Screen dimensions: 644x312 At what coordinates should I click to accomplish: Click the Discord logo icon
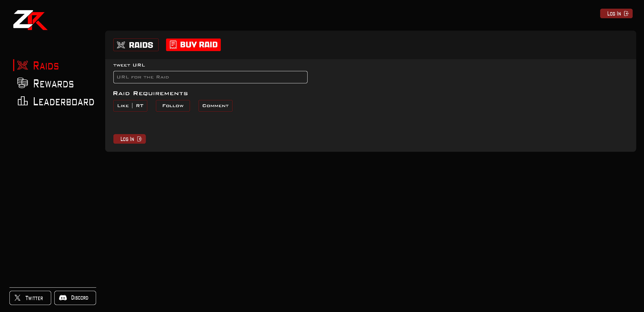(63, 298)
